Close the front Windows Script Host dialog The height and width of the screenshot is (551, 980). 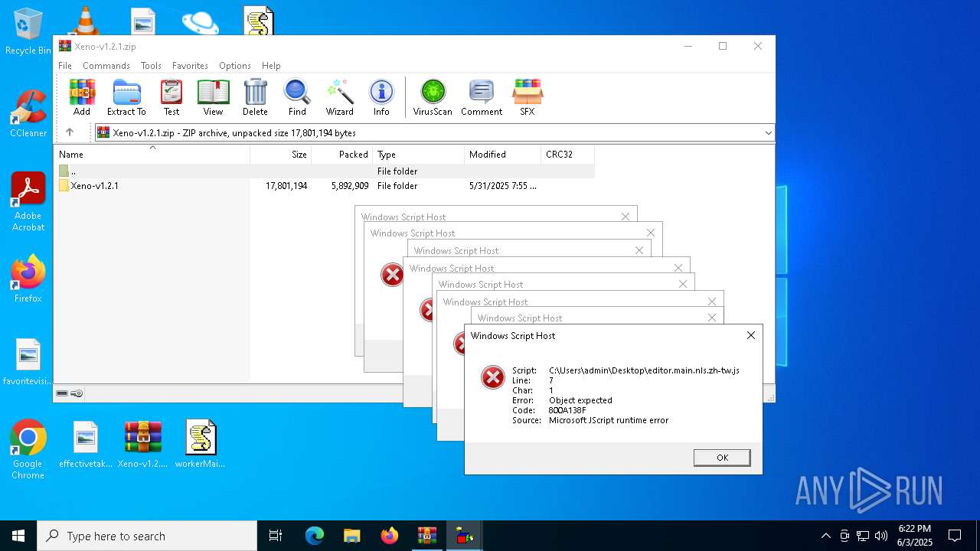coord(750,335)
